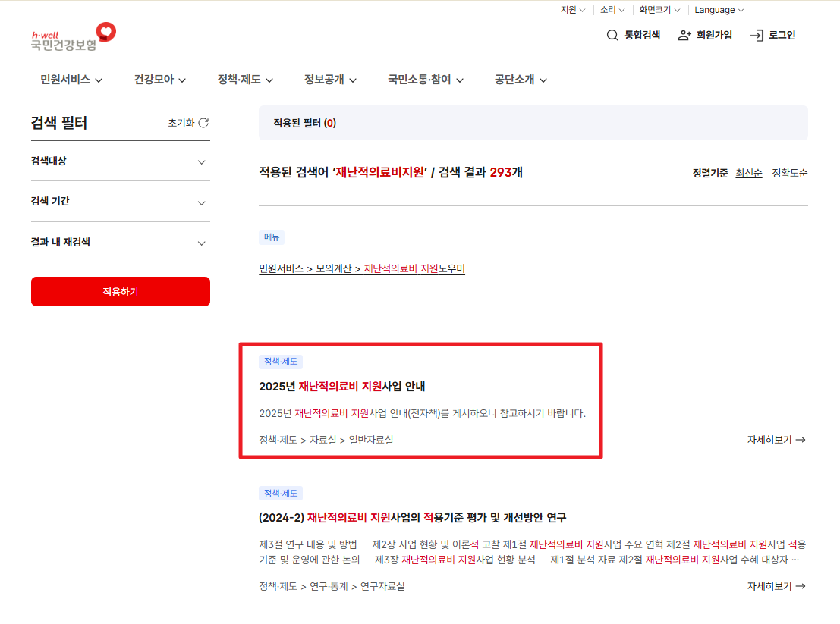This screenshot has height=624, width=840.
Task: Expand the 검색 기간 filter section
Action: coord(120,202)
